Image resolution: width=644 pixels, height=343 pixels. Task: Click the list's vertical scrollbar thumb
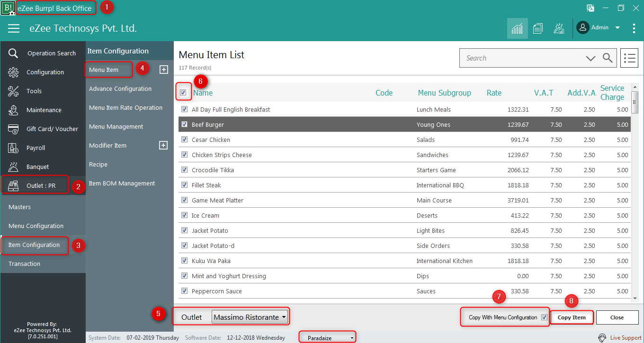[x=635, y=103]
